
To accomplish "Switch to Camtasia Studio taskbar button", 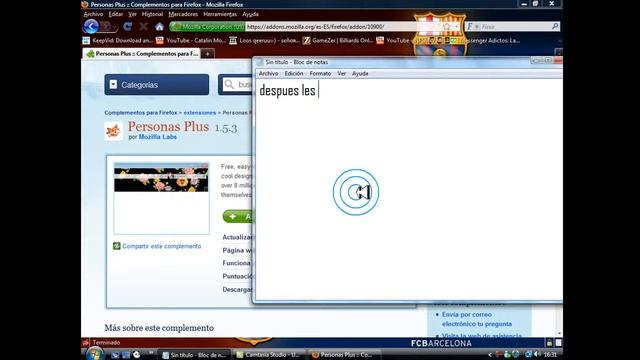I will click(268, 355).
